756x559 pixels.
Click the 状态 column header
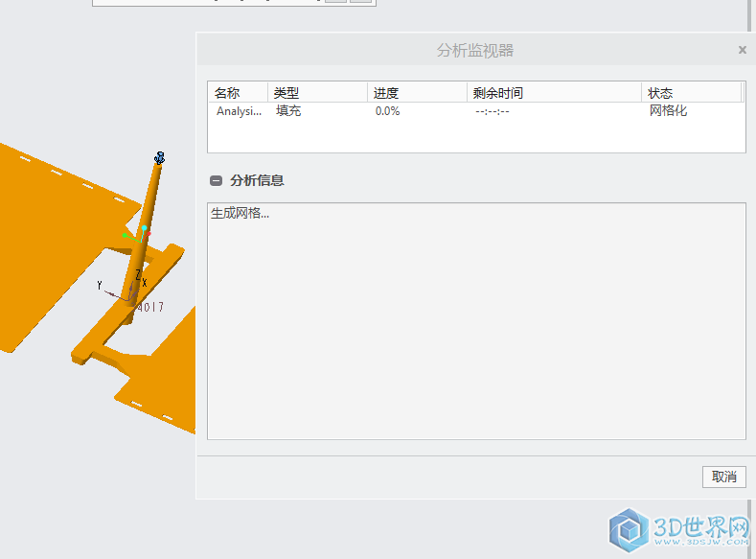coord(692,93)
